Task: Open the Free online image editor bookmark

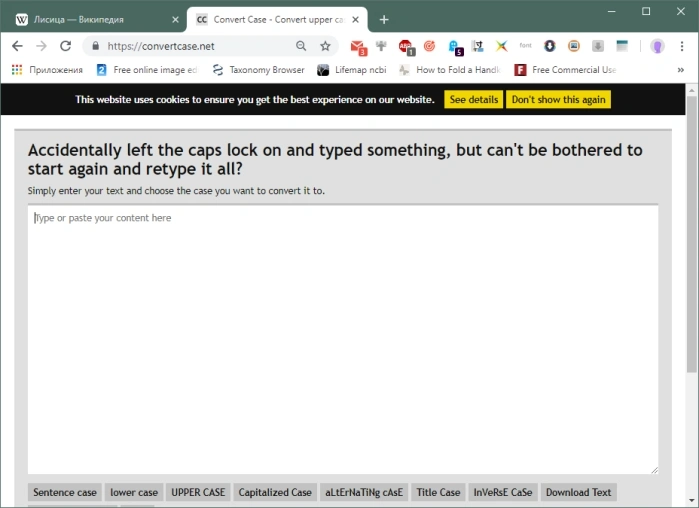Action: coord(147,70)
